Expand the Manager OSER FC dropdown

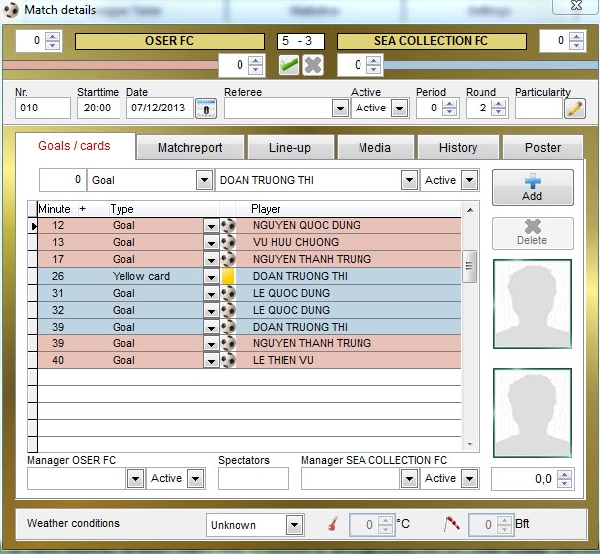click(135, 478)
